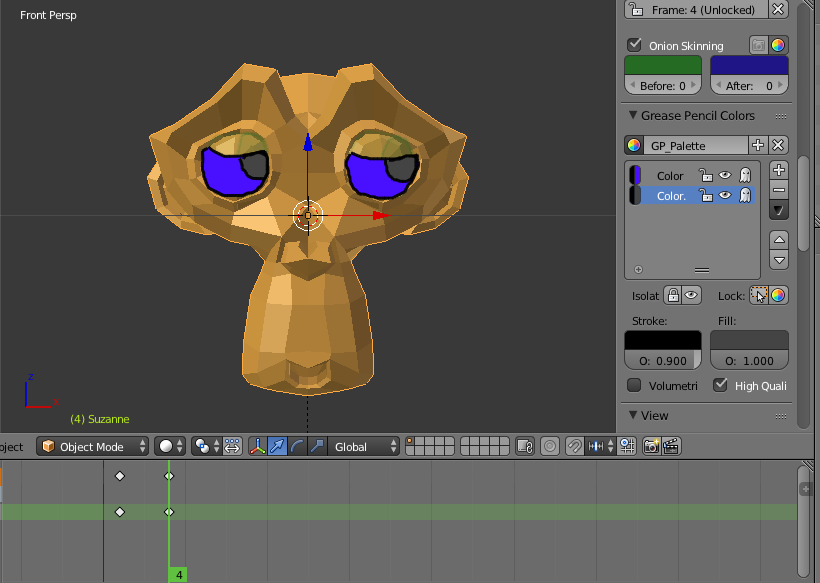Disable the High Quality fill checkbox
Viewport: 820px width, 583px height.
[720, 385]
